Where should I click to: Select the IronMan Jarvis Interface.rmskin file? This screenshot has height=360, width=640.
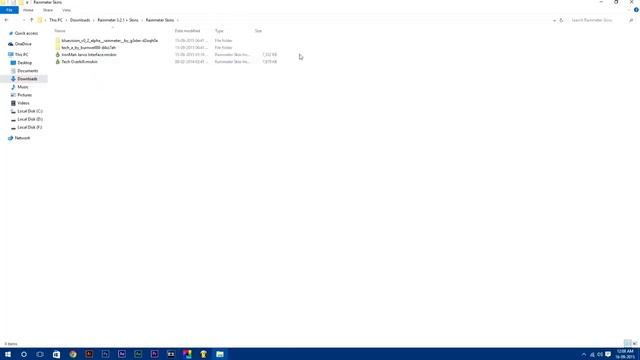(89, 54)
